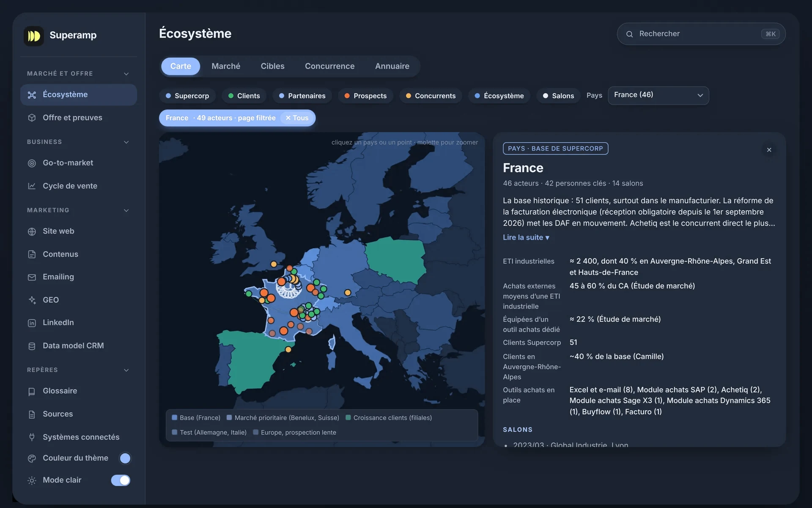Clear France filter with Tous button

tap(297, 118)
